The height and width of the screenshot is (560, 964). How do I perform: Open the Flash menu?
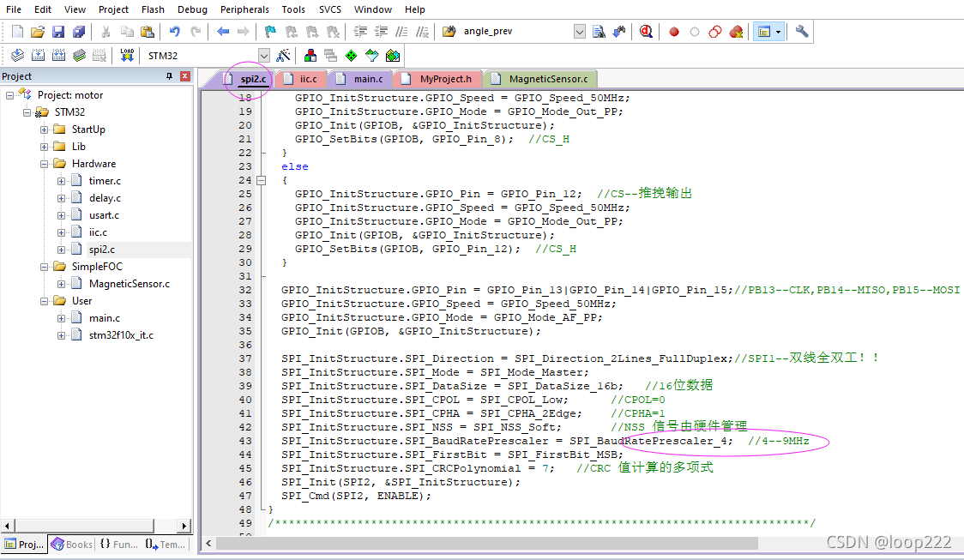click(x=153, y=9)
